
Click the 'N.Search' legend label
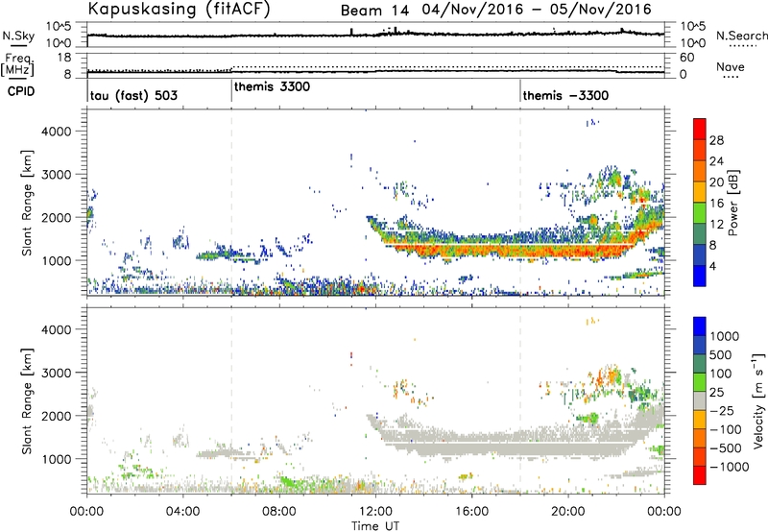point(741,36)
